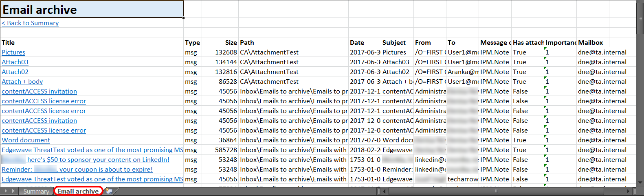Screen dimensions: 644x196
Task: Jump to last sheet with navigation arrow
Action: (x=14, y=191)
